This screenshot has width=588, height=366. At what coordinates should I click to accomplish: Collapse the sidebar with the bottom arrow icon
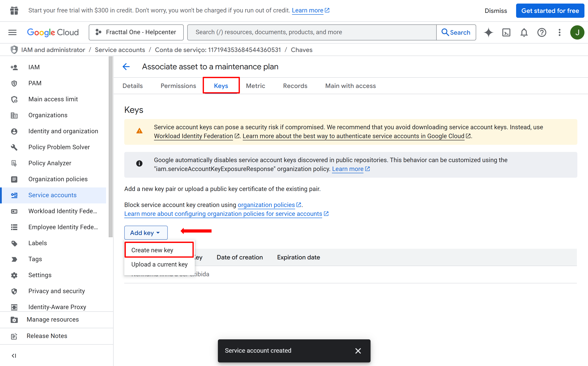14,355
